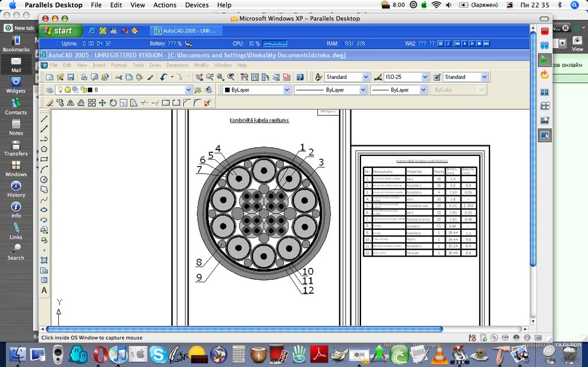Create a new drawing with QNew icon
The image size is (588, 367).
coord(49,77)
